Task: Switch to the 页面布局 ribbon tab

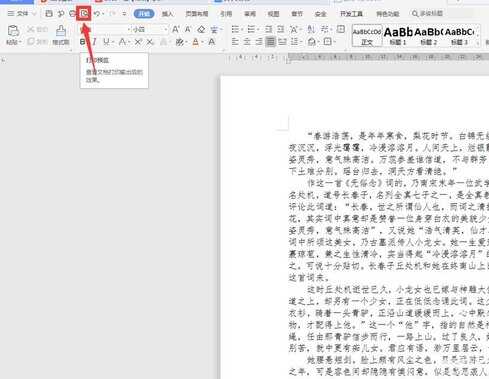Action: coord(197,14)
